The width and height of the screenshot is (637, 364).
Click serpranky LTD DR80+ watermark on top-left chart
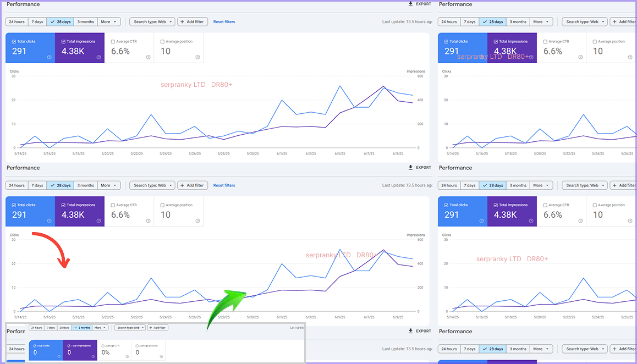196,85
